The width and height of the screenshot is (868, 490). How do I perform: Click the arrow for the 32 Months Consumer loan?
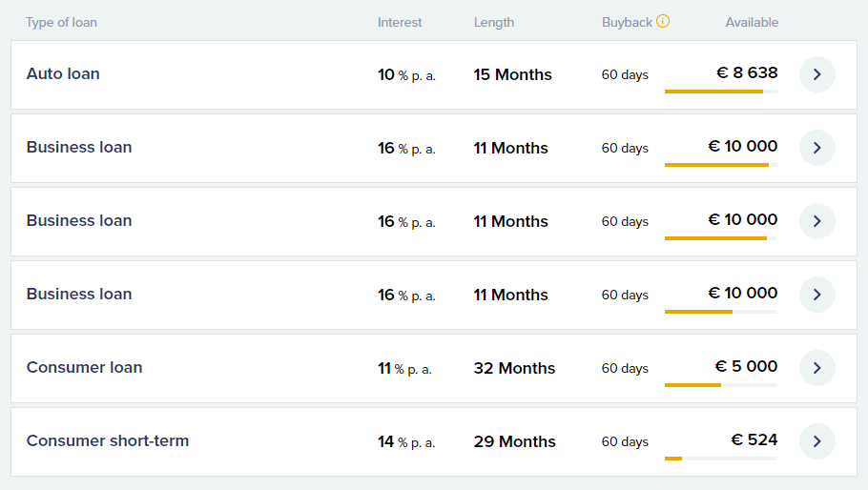[816, 368]
